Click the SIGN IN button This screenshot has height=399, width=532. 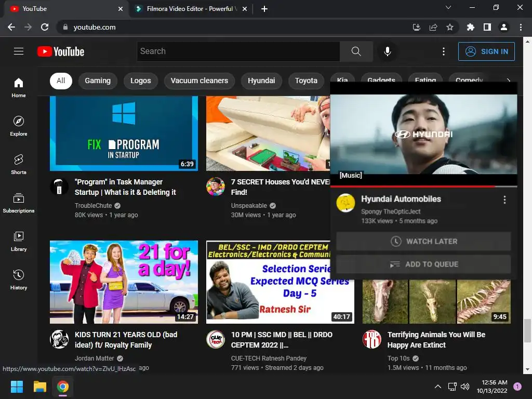pyautogui.click(x=486, y=51)
